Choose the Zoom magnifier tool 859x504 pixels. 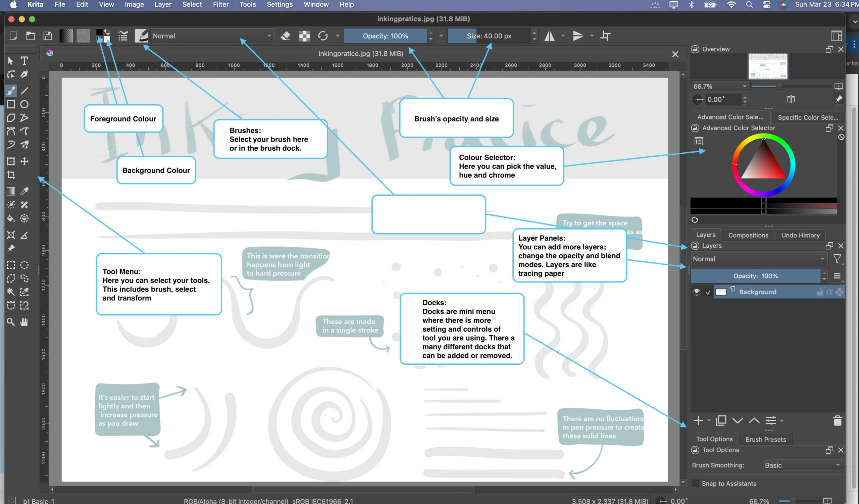(11, 322)
